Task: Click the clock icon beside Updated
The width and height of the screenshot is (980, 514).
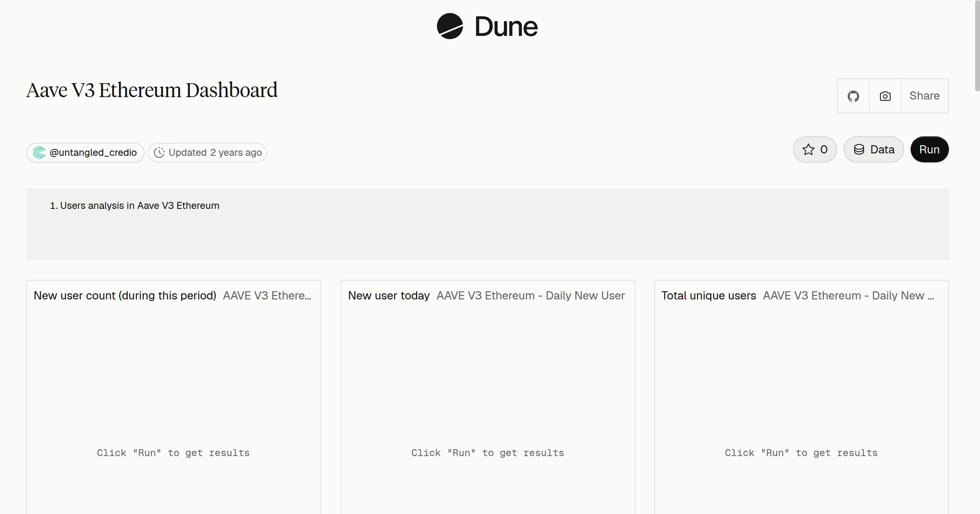Action: coord(159,153)
